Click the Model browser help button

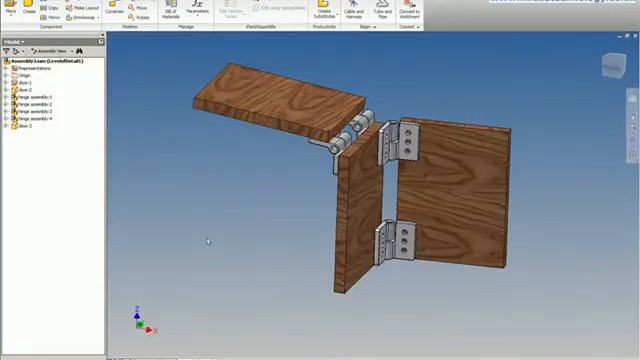tap(101, 42)
